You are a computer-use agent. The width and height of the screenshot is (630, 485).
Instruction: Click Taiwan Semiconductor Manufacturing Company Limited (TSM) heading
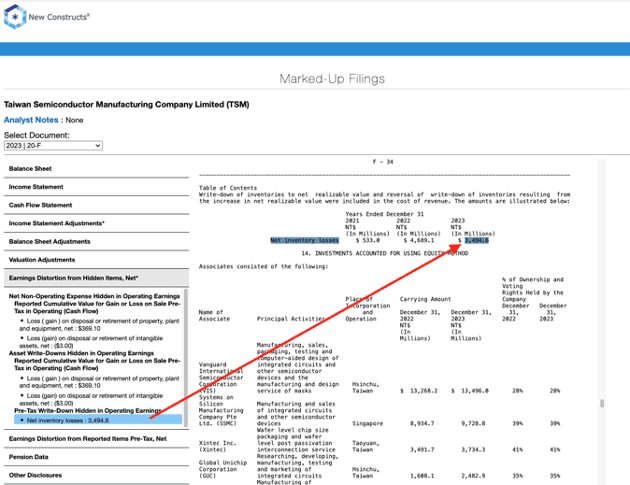coord(127,104)
